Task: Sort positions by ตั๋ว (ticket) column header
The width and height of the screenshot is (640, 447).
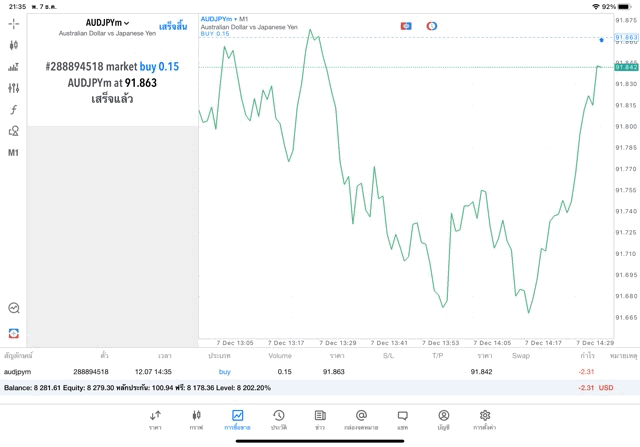Action: point(104,356)
